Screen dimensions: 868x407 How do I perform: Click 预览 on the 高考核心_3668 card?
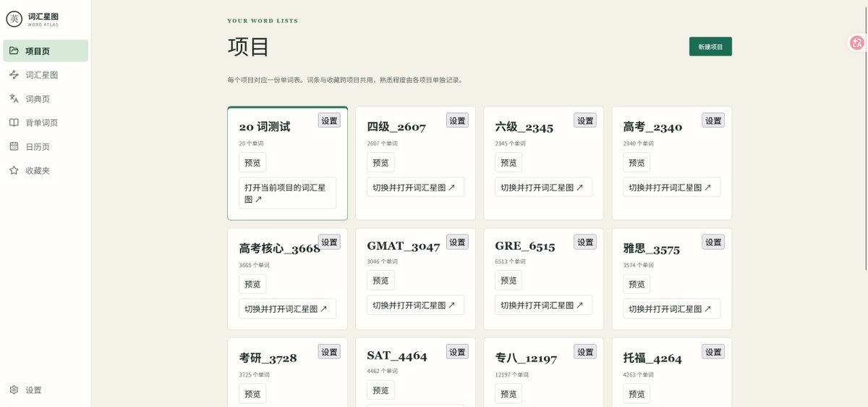(252, 284)
